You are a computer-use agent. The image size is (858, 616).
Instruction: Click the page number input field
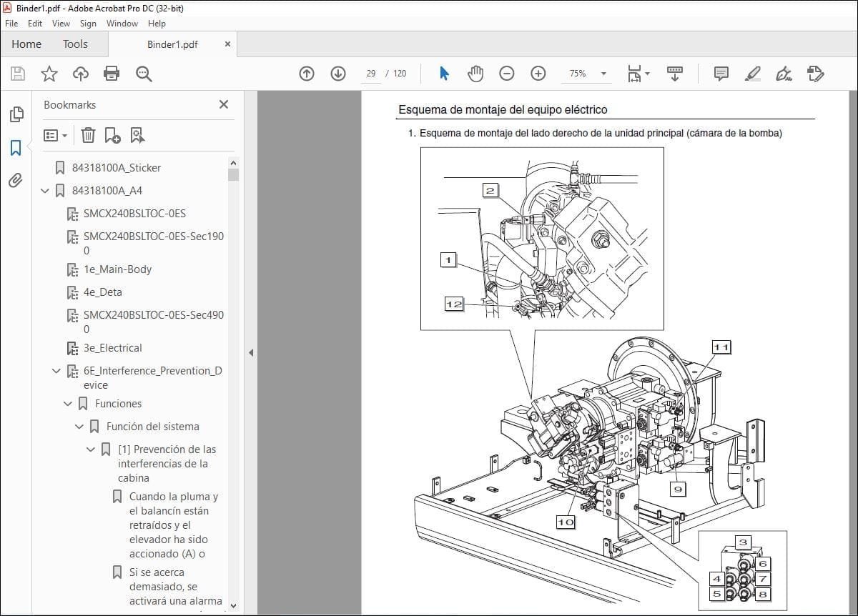click(370, 74)
